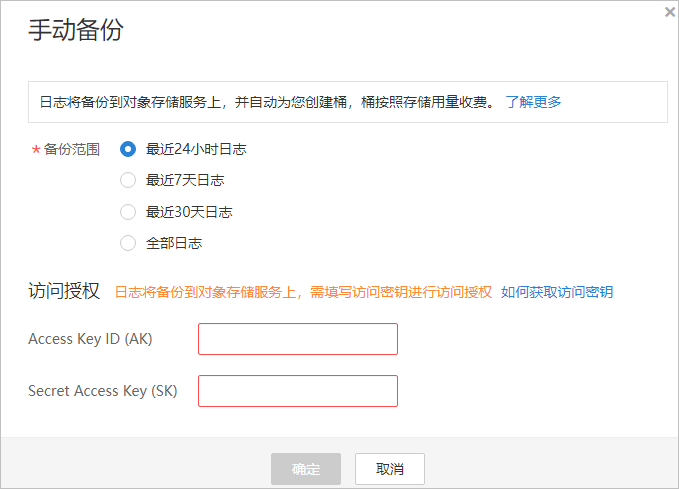Open the 了解更多 link
This screenshot has width=679, height=489.
(x=533, y=102)
